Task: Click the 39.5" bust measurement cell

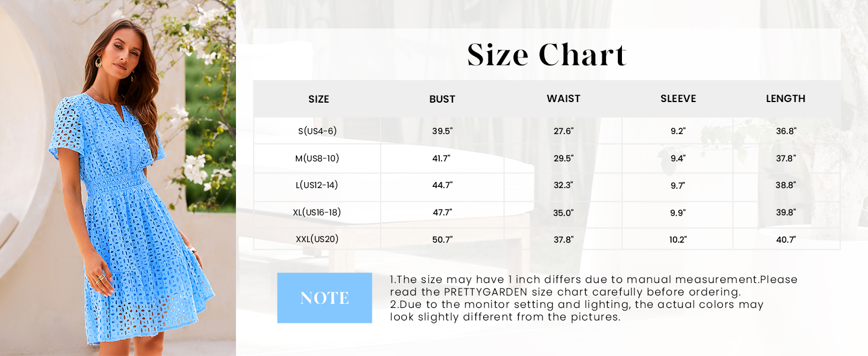Action: pos(442,131)
